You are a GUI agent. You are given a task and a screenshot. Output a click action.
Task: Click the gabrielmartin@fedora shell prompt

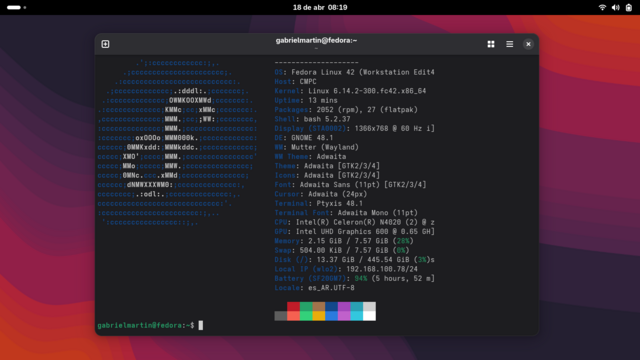146,325
